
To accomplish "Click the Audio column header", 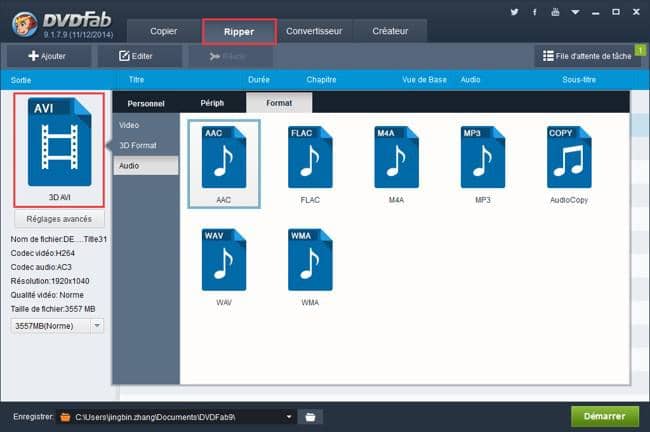I will 471,80.
